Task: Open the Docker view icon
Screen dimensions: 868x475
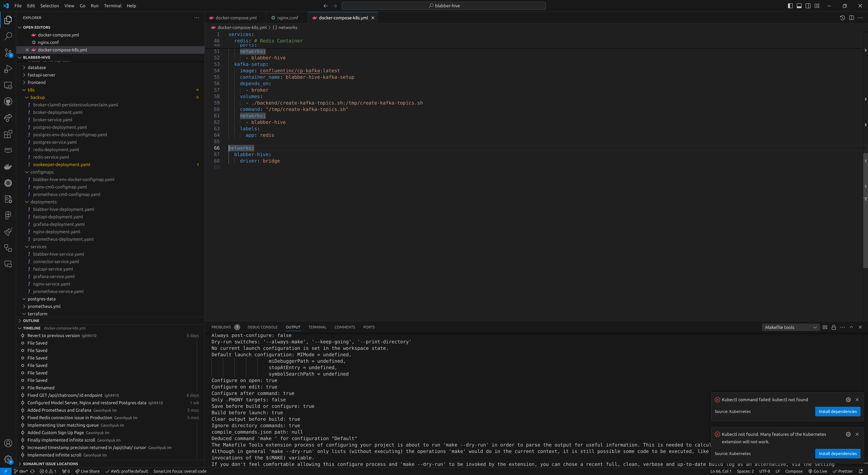Action: click(8, 167)
